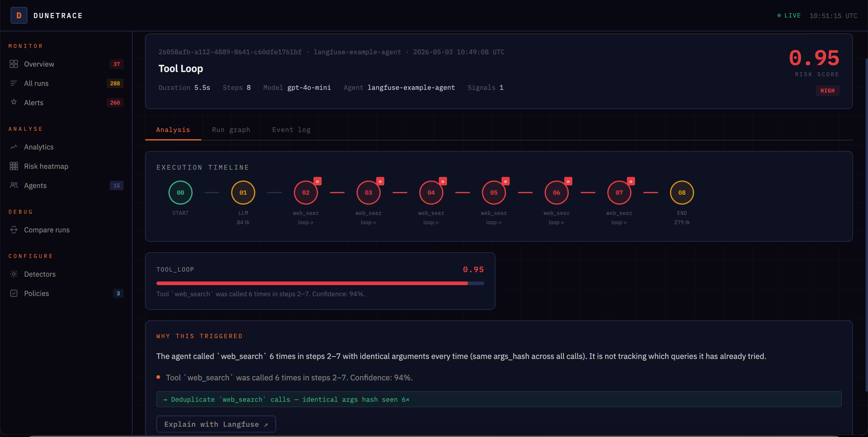Click loop badge on step 03
This screenshot has width=868, height=437.
[x=380, y=181]
